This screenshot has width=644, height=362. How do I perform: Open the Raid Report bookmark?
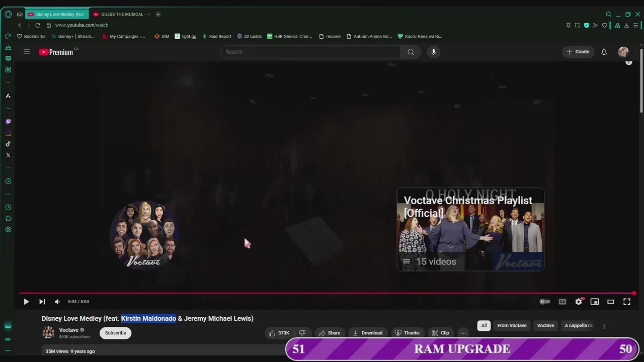pos(217,36)
